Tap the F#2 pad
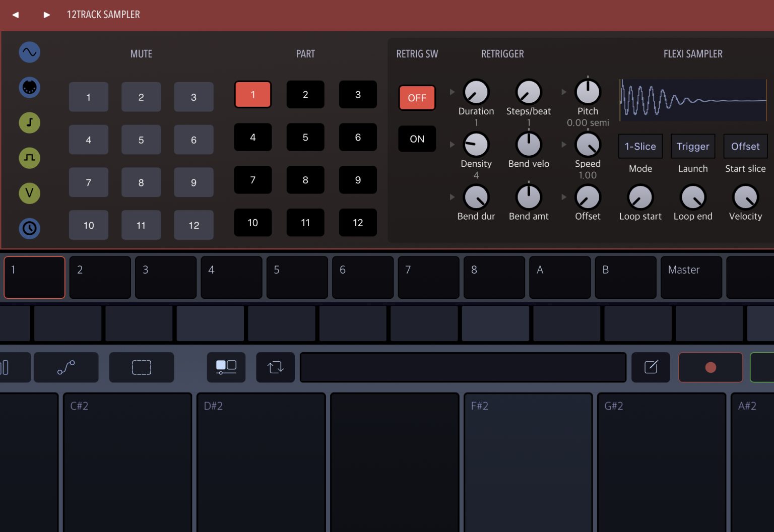Viewport: 774px width, 532px height. (528, 462)
